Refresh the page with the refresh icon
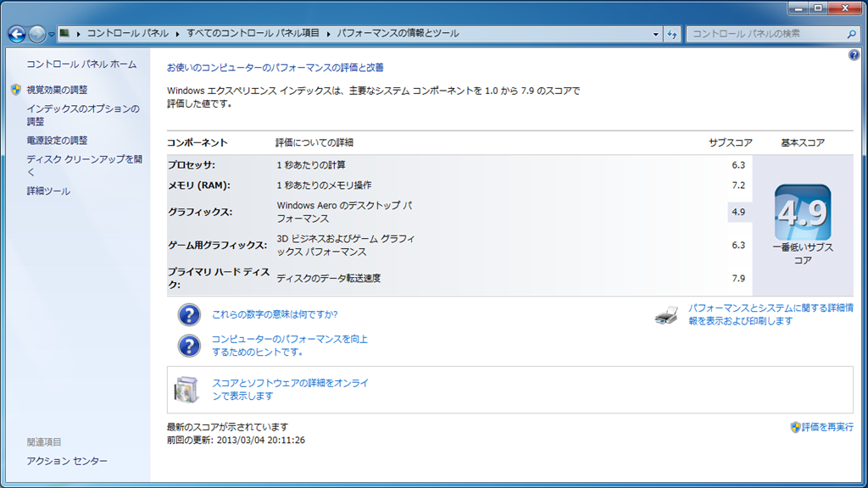This screenshot has height=488, width=868. point(672,34)
